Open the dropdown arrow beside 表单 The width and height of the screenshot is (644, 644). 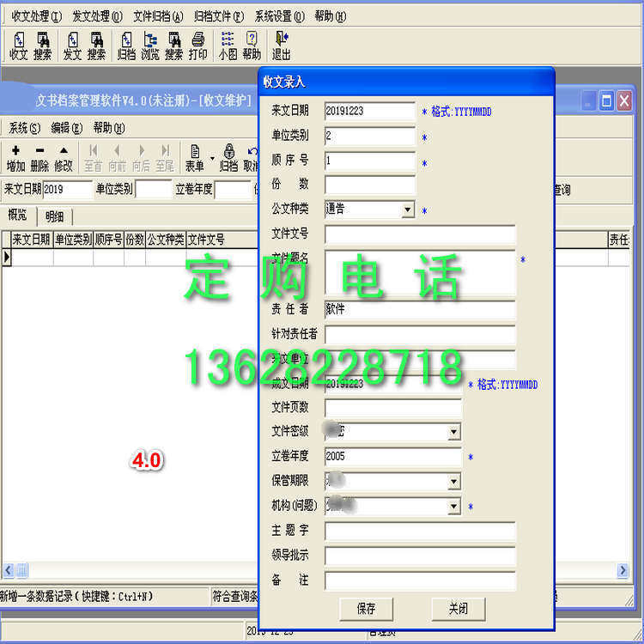pos(212,158)
